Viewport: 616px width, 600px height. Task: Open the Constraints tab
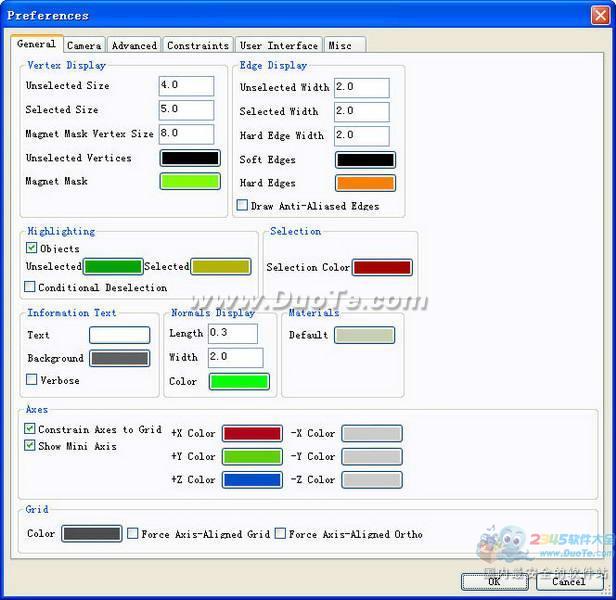pos(198,45)
